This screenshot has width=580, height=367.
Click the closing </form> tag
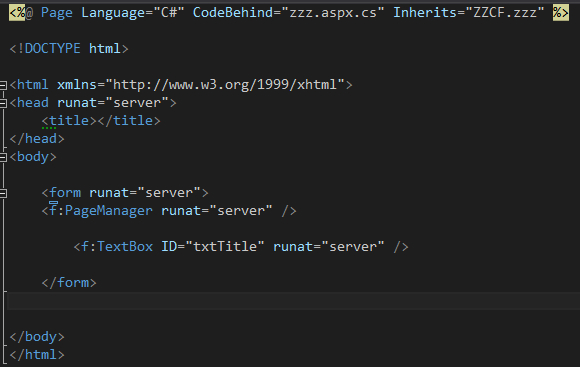(69, 283)
